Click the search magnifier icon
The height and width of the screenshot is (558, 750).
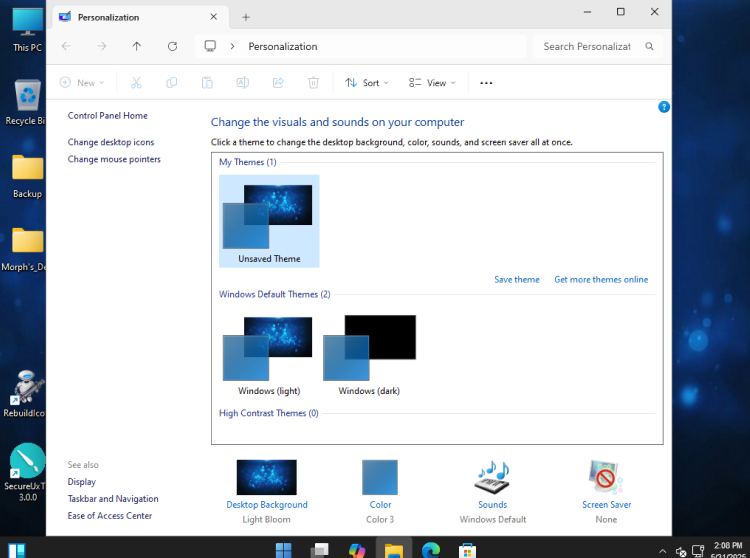649,46
